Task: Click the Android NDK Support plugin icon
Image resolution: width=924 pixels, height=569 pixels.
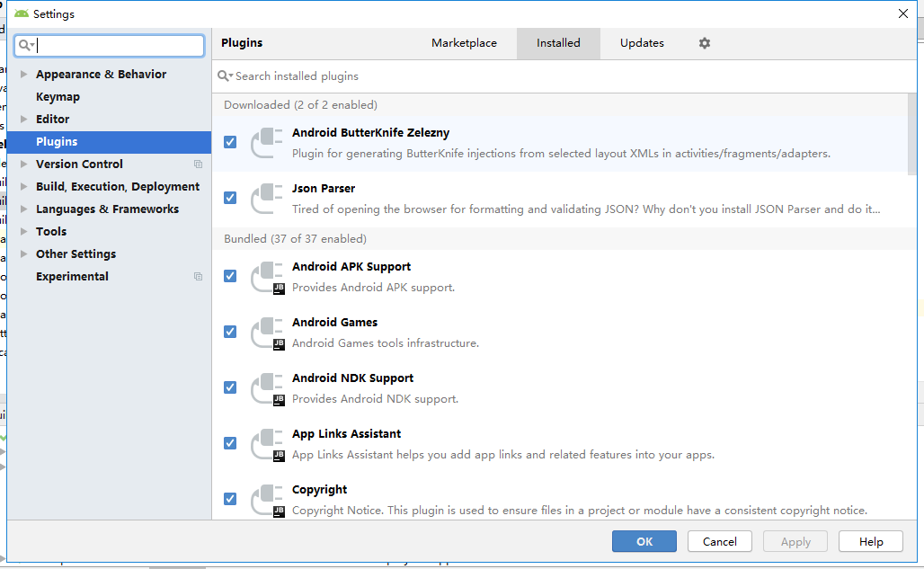Action: 268,389
